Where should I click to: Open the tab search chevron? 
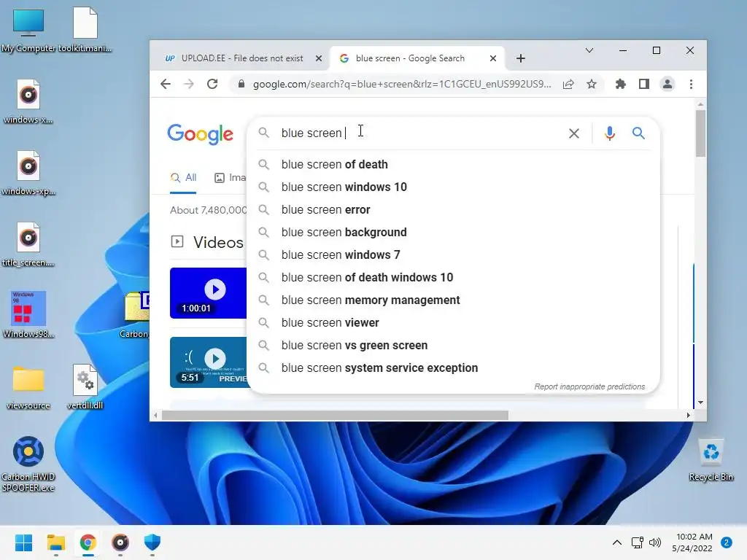click(589, 50)
